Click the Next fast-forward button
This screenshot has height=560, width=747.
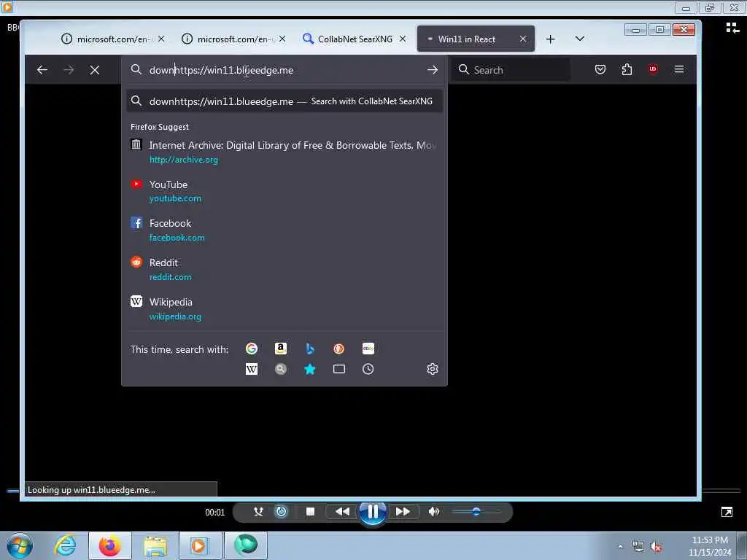(x=403, y=511)
